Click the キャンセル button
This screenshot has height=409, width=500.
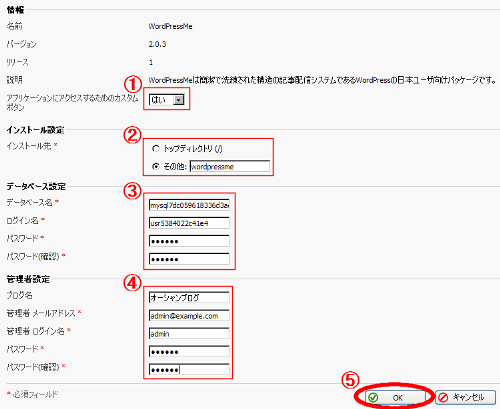pos(465,397)
